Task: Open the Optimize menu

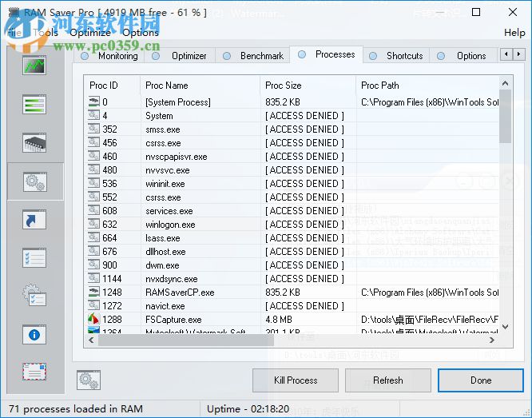Action: coord(90,33)
